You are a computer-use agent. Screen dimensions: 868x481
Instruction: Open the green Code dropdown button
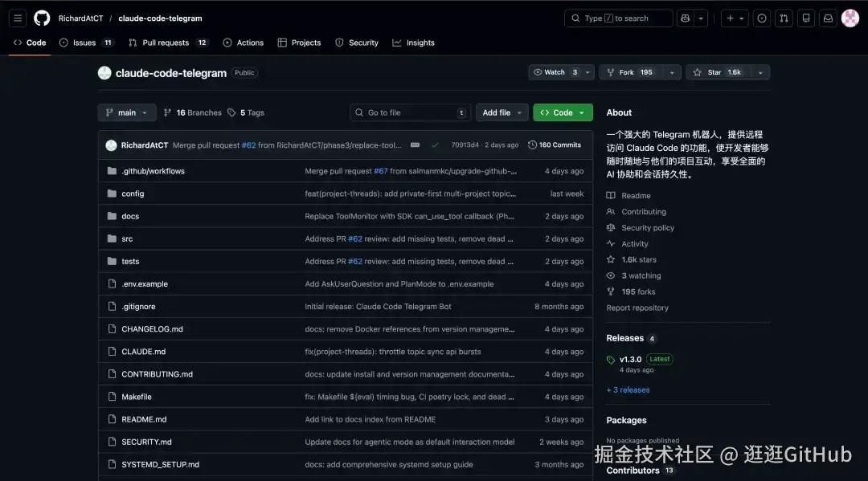[x=563, y=112]
